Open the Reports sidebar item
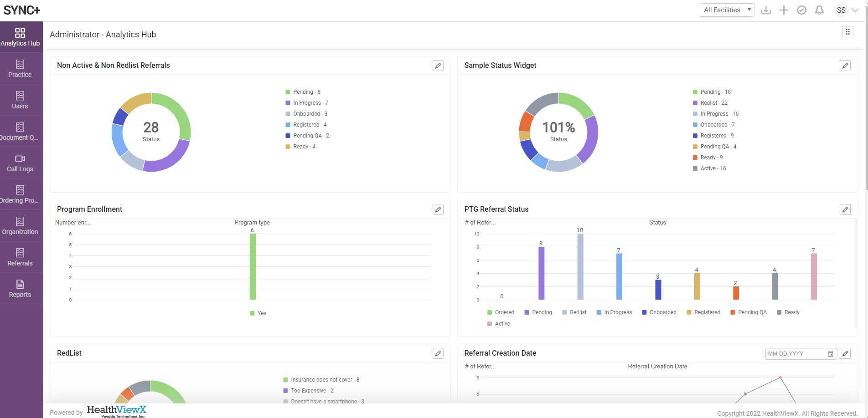 (x=20, y=289)
